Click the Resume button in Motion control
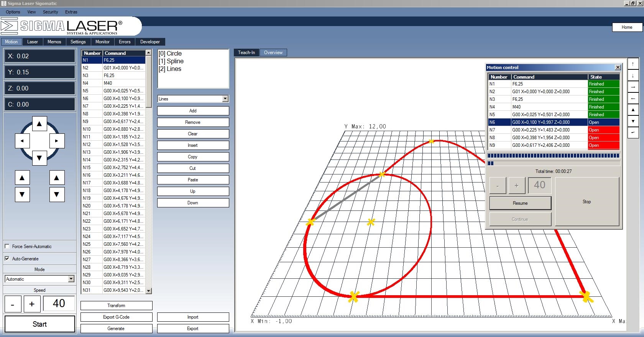 pyautogui.click(x=520, y=203)
